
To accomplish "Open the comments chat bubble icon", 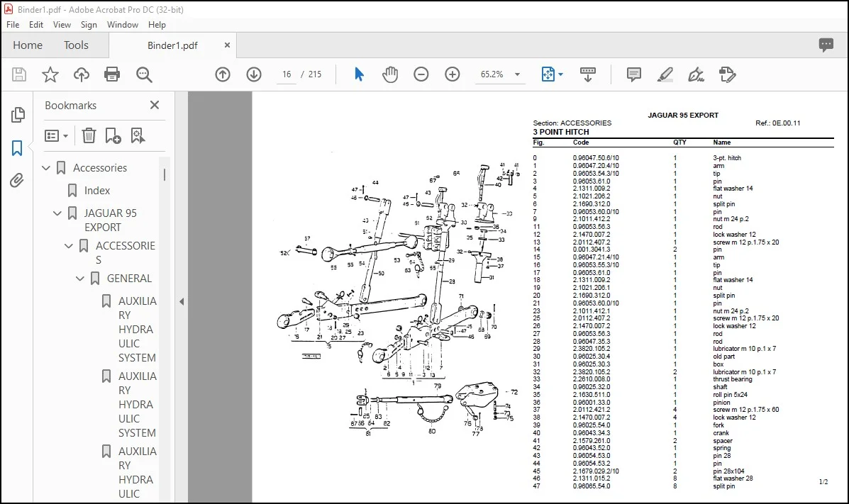I will [826, 45].
